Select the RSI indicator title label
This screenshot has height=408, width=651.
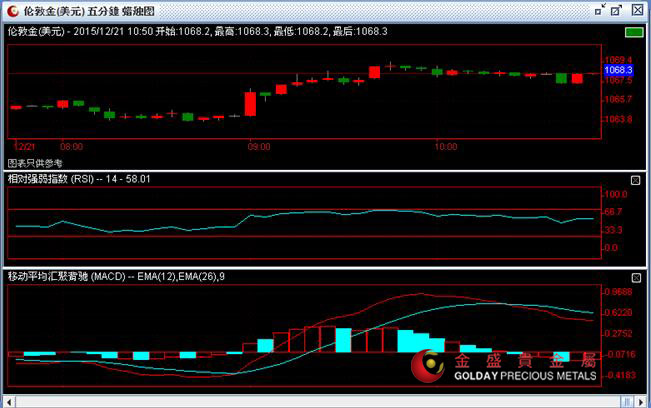tap(79, 179)
